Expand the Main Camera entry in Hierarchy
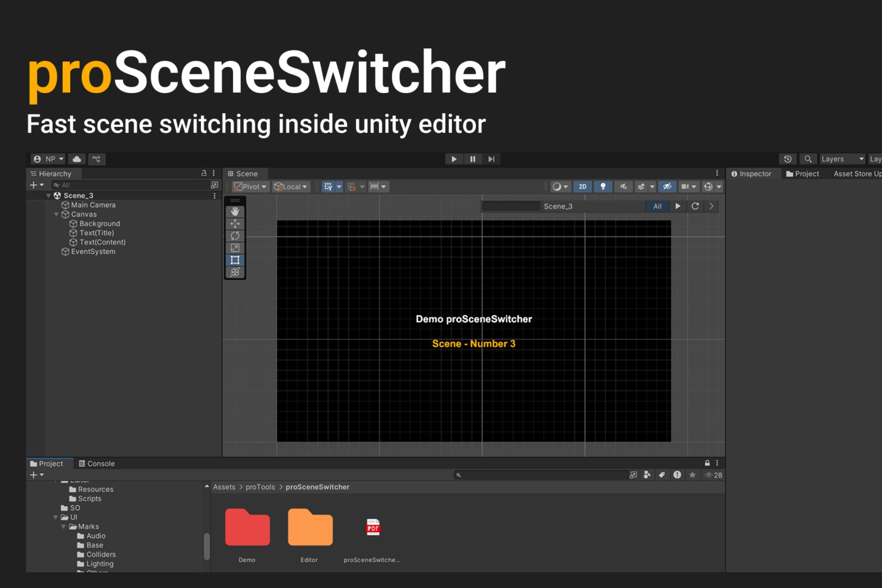Viewport: 882px width, 588px height. pos(58,204)
